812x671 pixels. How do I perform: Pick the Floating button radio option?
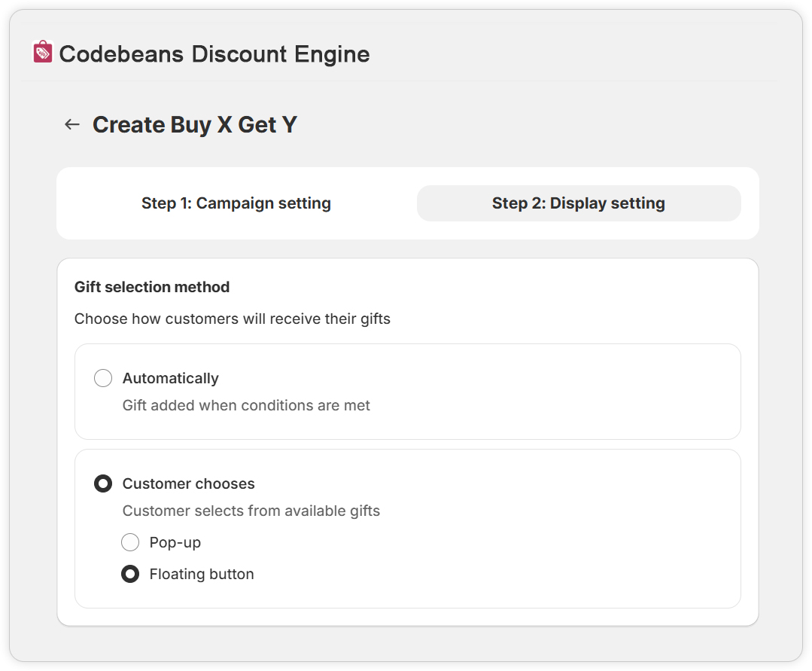pos(130,574)
